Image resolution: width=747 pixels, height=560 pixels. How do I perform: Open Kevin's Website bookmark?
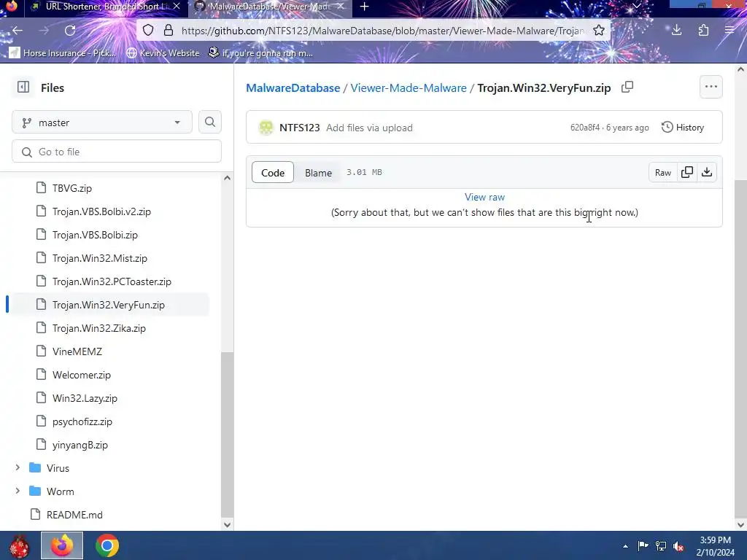[x=163, y=52]
